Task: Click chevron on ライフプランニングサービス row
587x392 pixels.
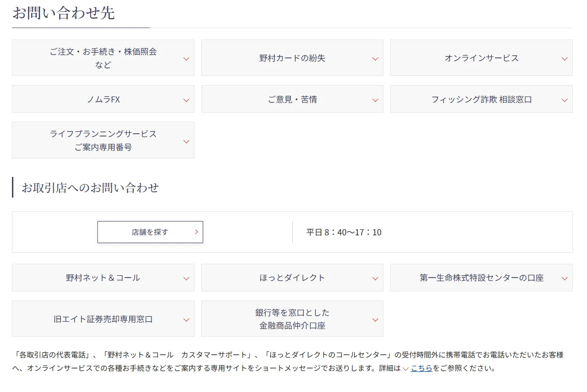Action: coord(186,142)
